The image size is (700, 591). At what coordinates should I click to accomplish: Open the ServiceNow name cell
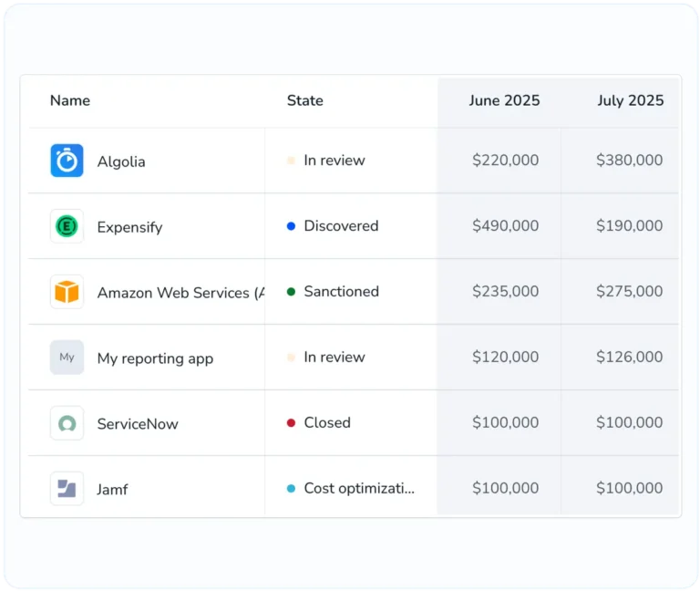(138, 423)
